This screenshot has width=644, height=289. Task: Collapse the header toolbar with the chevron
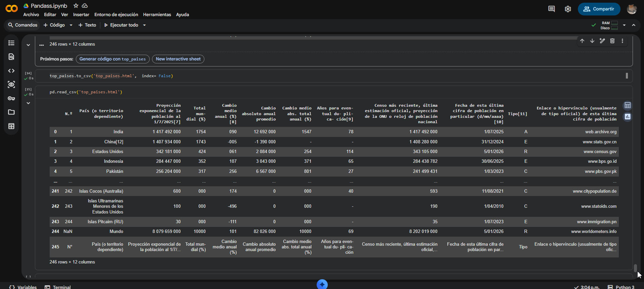coord(634,25)
